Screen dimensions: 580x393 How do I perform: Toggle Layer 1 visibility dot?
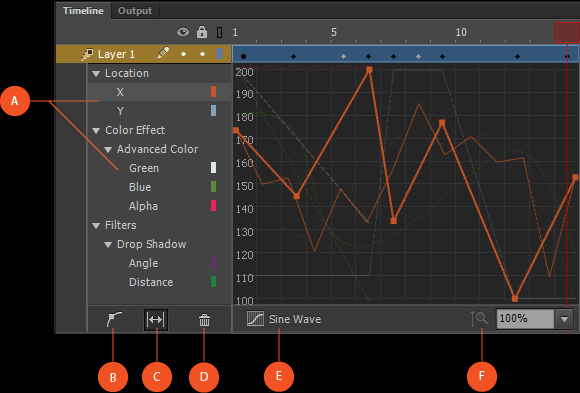coord(183,54)
